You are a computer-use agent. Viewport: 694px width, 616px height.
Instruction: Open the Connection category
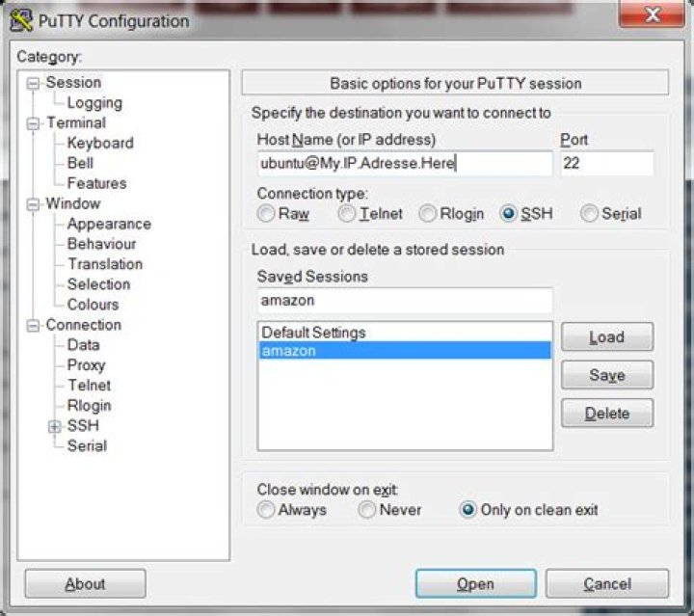pyautogui.click(x=84, y=325)
